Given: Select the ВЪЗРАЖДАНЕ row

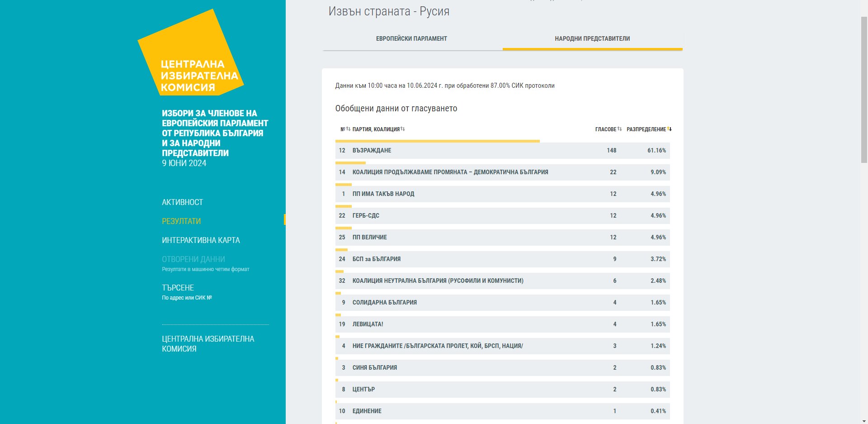Looking at the screenshot, I should (x=503, y=151).
